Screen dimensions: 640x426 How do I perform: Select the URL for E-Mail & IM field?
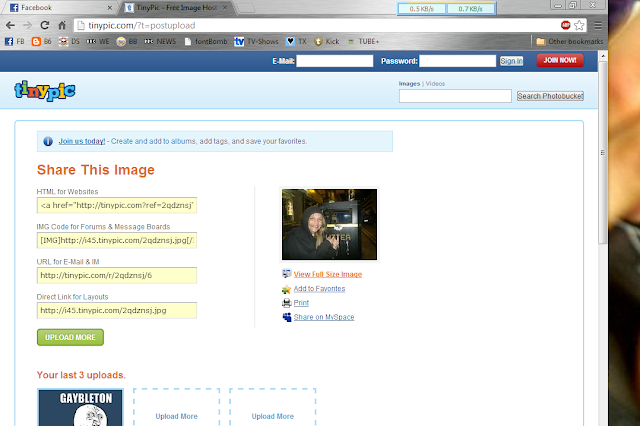click(x=117, y=275)
